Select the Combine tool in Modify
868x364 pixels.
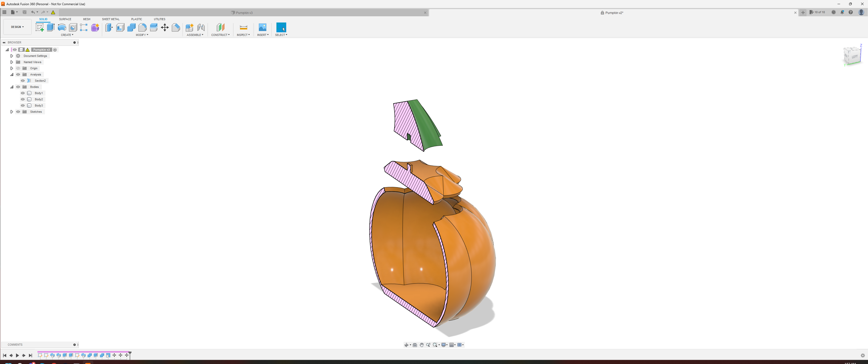pyautogui.click(x=131, y=27)
